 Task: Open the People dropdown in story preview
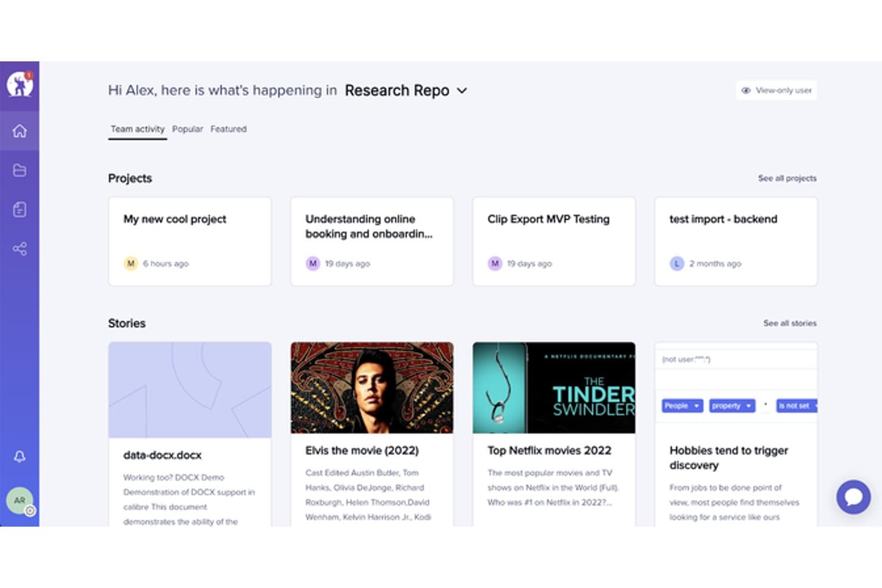point(682,406)
